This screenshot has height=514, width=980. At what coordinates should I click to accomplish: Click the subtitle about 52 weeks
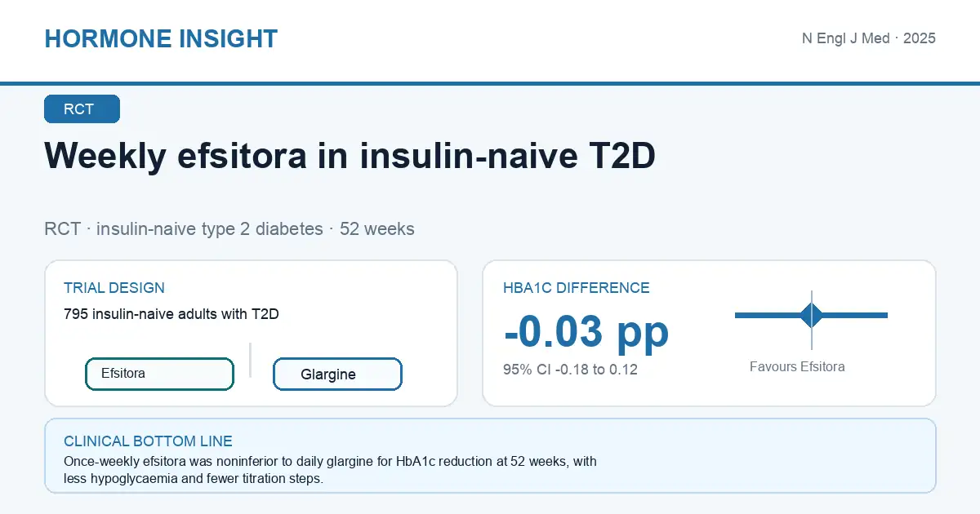(229, 228)
